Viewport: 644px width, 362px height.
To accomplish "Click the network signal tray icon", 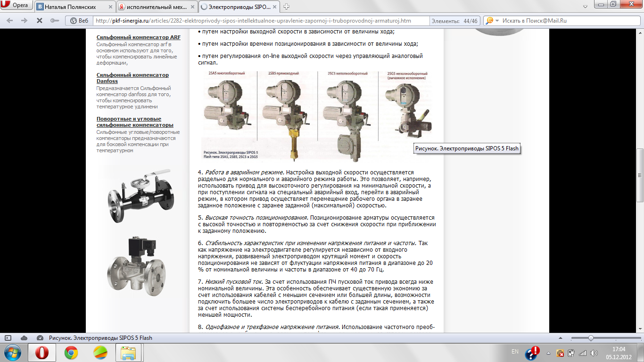I will (583, 353).
